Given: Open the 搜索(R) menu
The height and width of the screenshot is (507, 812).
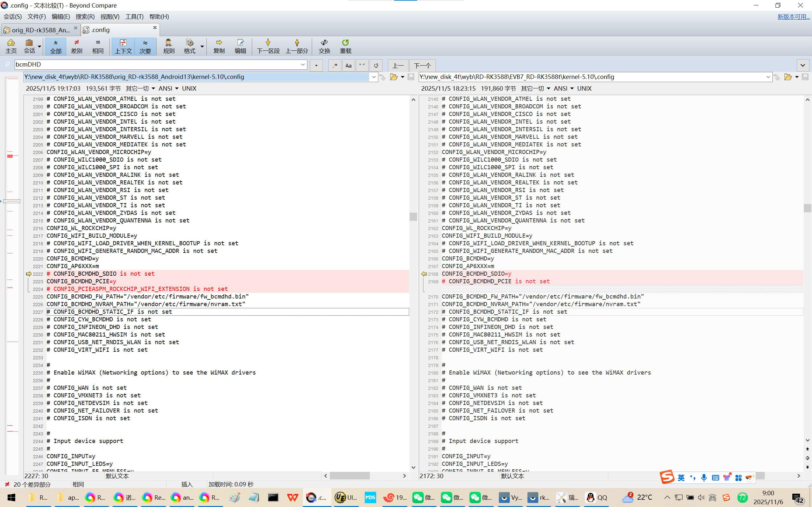Looking at the screenshot, I should [x=85, y=16].
